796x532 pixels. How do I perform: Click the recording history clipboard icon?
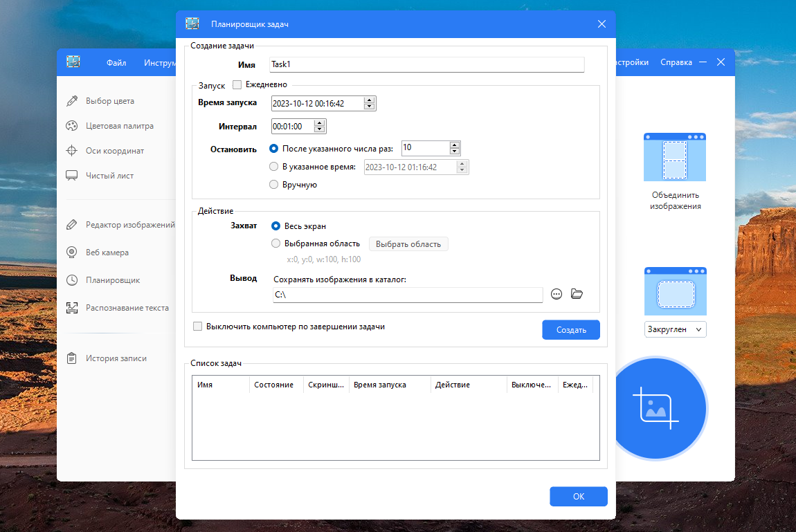pos(72,358)
